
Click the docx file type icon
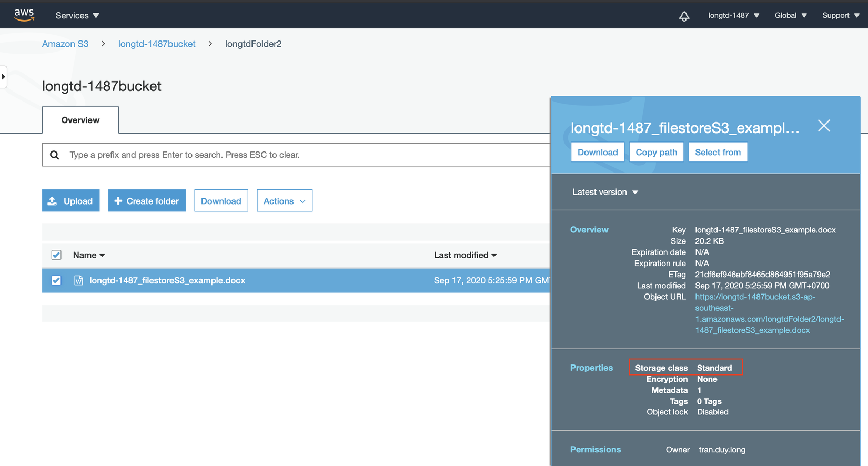point(78,280)
